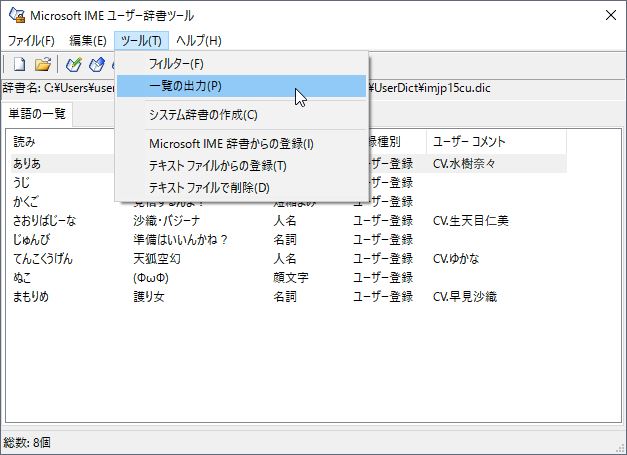
Task: Choose フィルター(F) from the Tools menu
Action: click(x=241, y=64)
